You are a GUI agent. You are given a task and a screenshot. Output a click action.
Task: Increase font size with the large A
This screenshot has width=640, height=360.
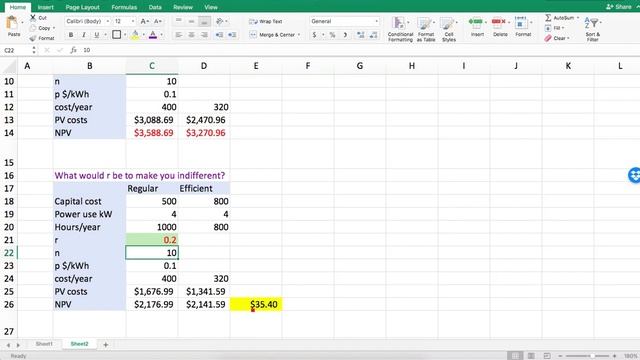pos(144,21)
